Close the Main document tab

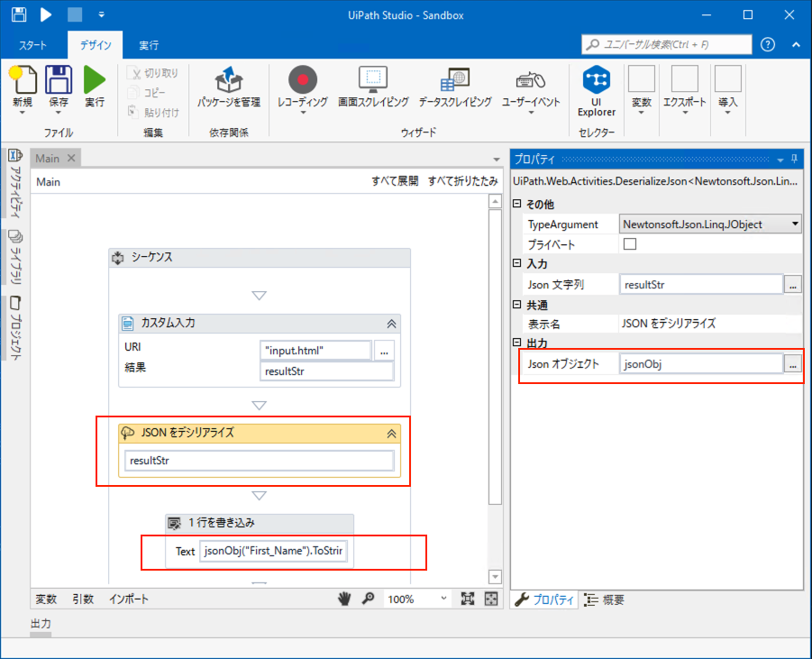click(71, 158)
